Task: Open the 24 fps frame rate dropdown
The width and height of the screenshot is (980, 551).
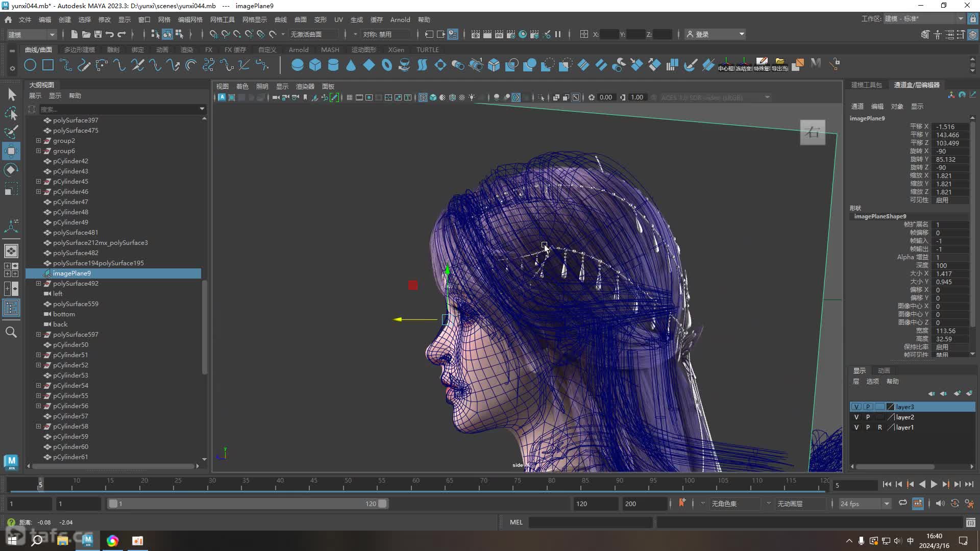Action: 865,504
